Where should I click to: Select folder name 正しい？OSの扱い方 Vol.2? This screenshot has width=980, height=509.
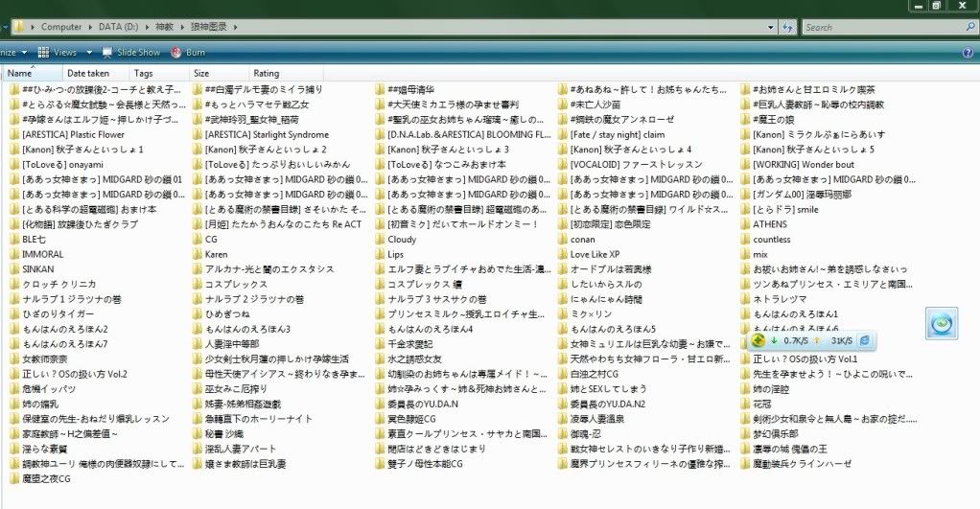tap(75, 374)
